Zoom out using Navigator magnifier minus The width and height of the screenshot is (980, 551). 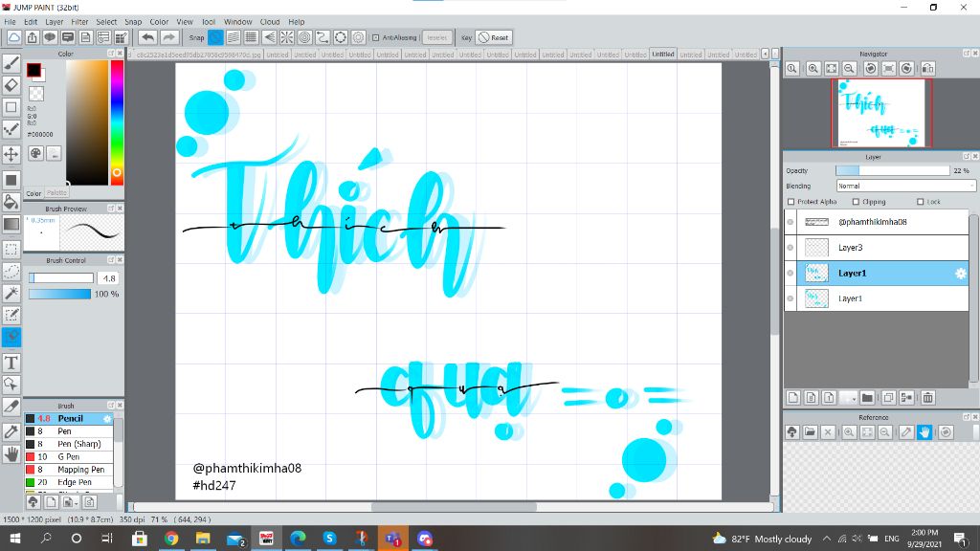[850, 68]
